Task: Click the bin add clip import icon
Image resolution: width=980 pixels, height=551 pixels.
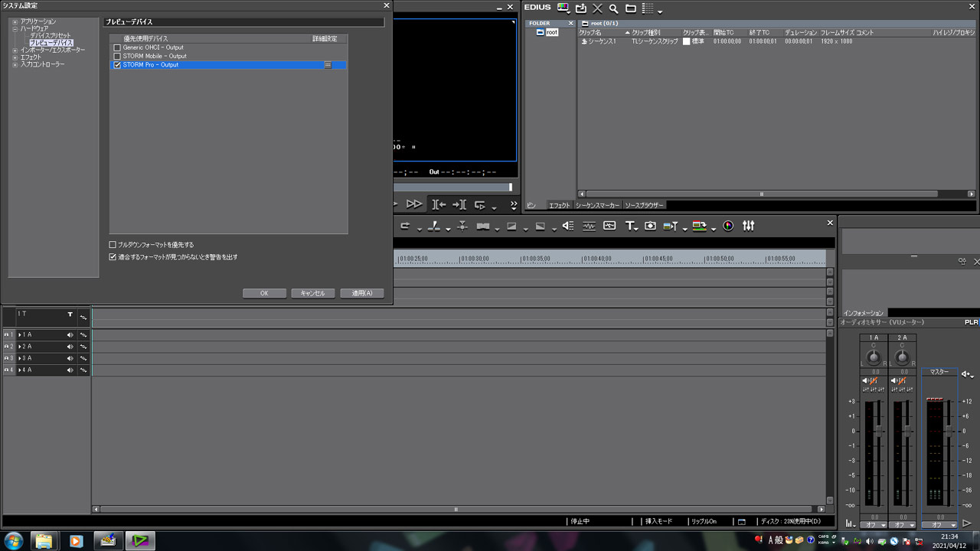Action: click(x=581, y=8)
